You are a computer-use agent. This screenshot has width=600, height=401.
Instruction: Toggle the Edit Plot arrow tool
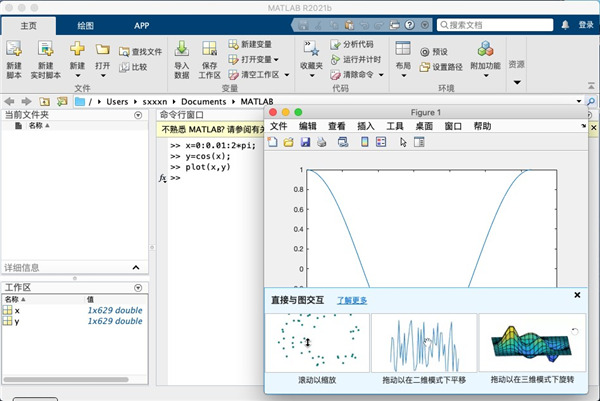[x=403, y=142]
